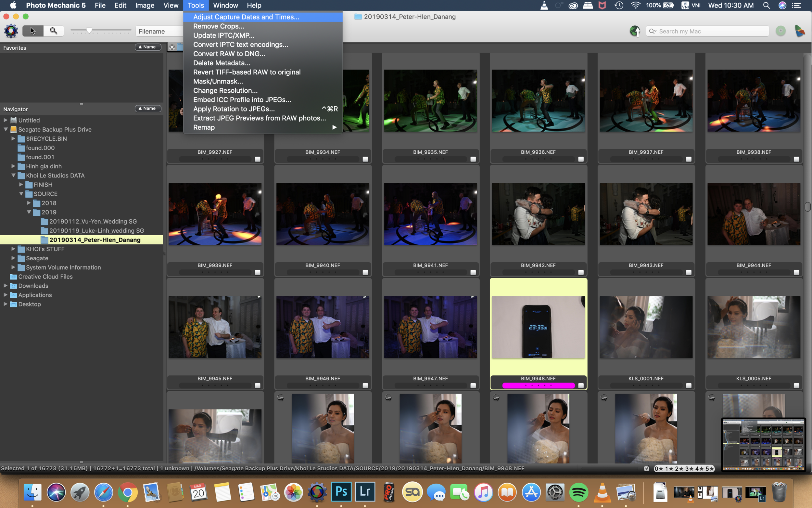Open Finder from the Dock

[x=32, y=492]
